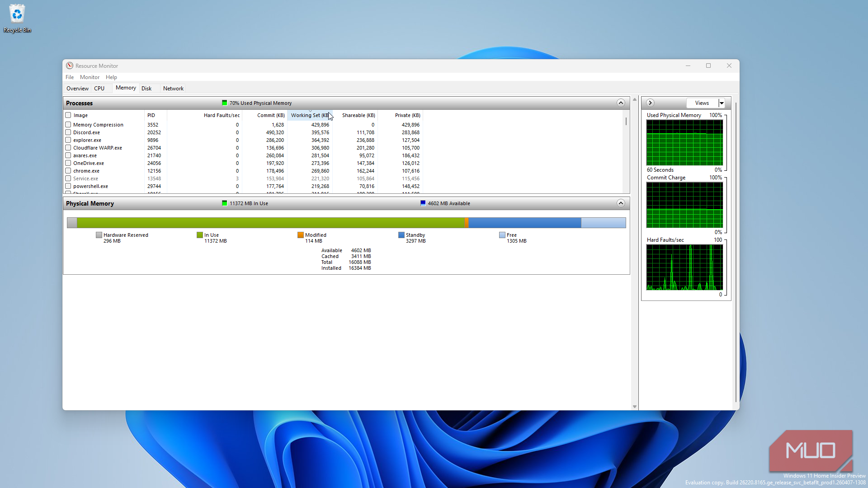Open the Views dropdown arrow

click(x=722, y=103)
